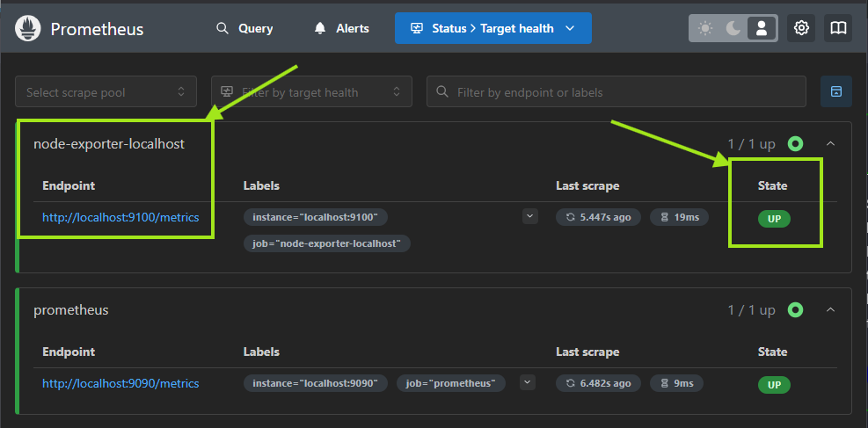The height and width of the screenshot is (428, 868).
Task: Expand labels chevron for localhost:9100 target
Action: pos(529,217)
